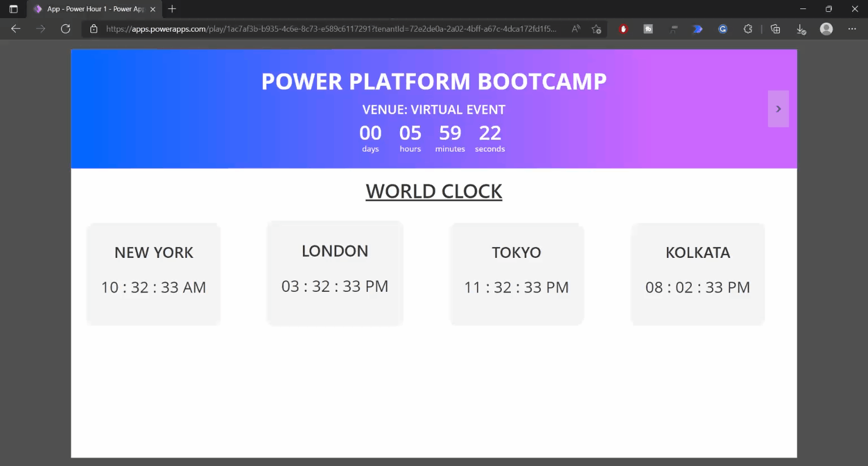Image resolution: width=868 pixels, height=466 pixels.
Task: Click the minutes countdown value 59
Action: click(450, 133)
